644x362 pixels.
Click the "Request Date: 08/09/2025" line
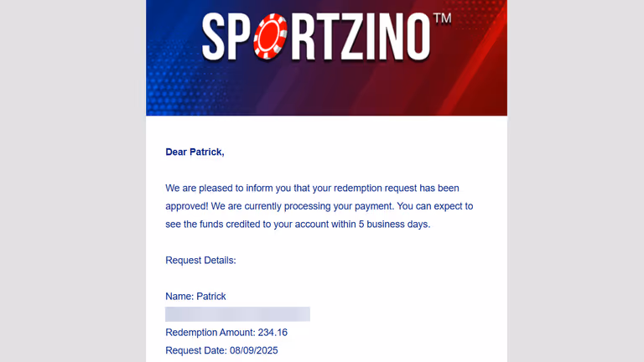click(x=221, y=350)
